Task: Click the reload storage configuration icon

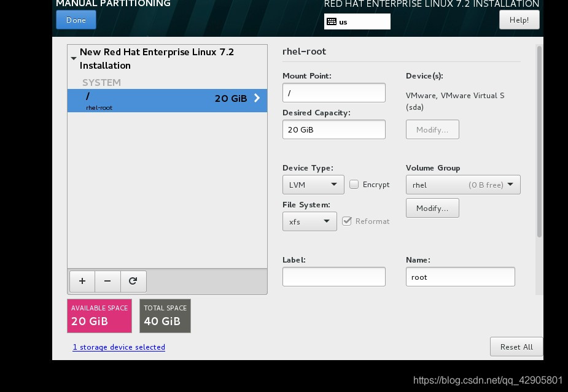Action: (133, 281)
